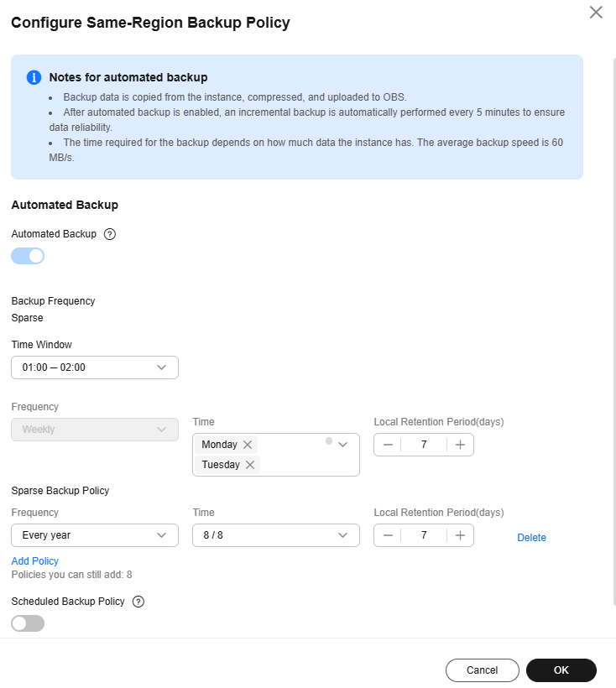Viewport: 616px width, 688px height.
Task: Expand the Every year frequency dropdown
Action: (x=95, y=535)
